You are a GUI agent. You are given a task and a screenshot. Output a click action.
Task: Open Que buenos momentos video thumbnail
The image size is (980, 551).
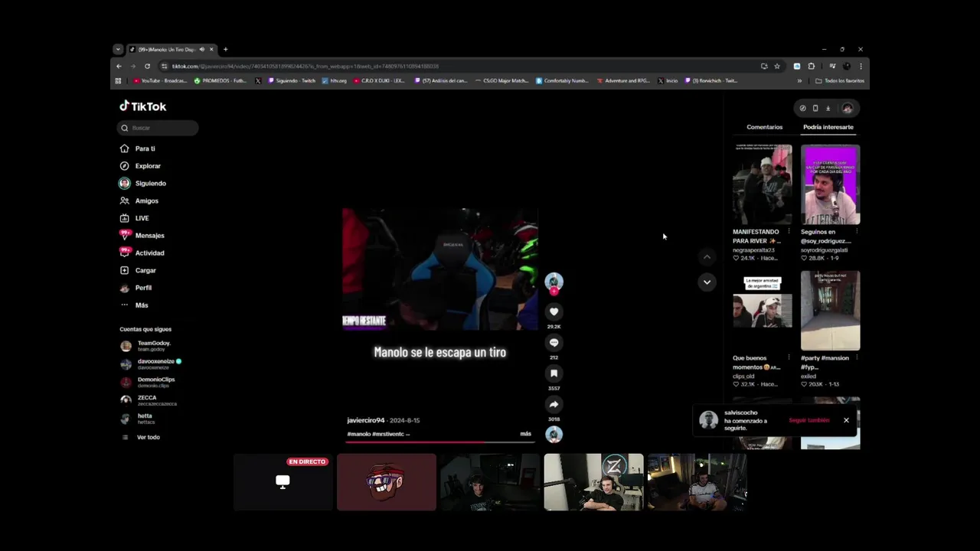762,311
